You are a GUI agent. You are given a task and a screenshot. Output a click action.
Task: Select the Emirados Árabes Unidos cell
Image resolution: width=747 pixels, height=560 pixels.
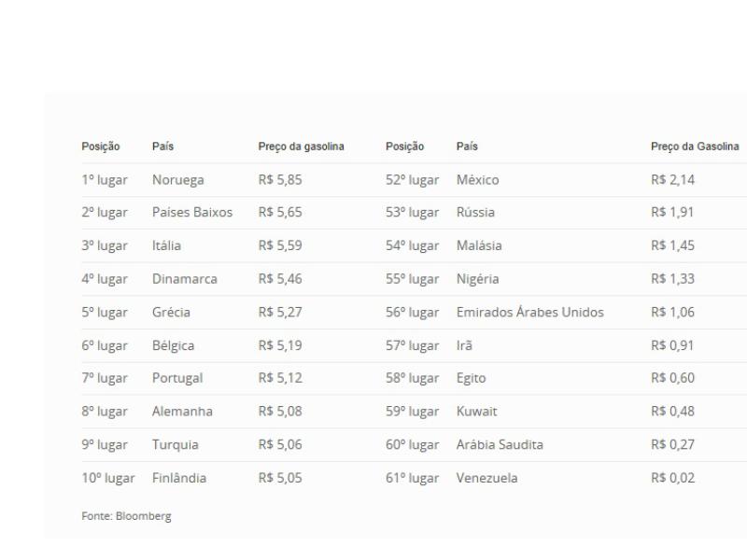[x=529, y=313]
